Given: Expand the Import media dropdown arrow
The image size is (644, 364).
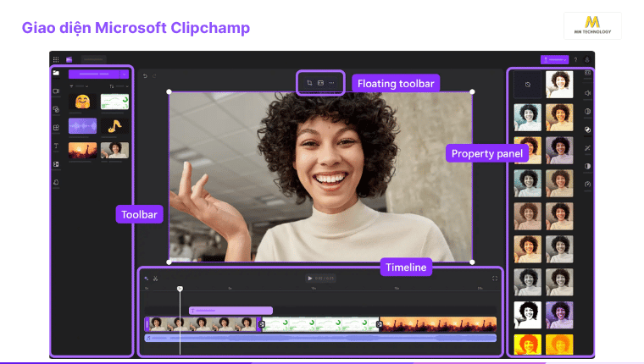Looking at the screenshot, I should point(125,74).
